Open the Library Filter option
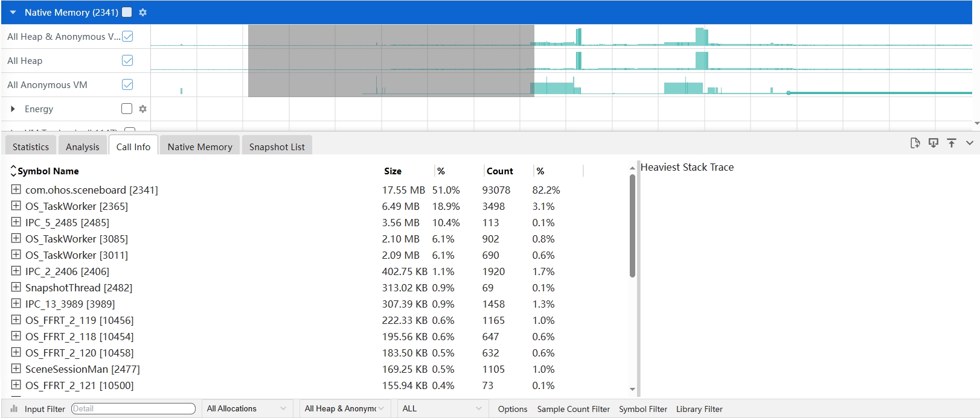 pyautogui.click(x=699, y=409)
